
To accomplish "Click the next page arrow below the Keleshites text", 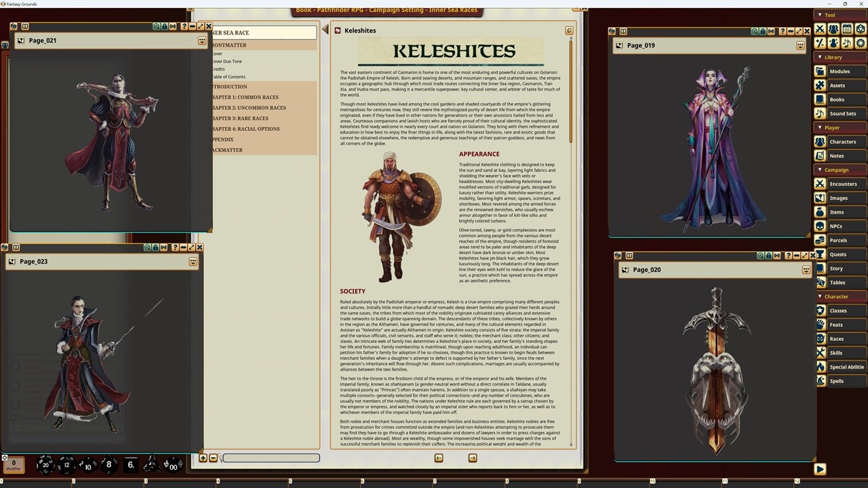I will coord(473,457).
